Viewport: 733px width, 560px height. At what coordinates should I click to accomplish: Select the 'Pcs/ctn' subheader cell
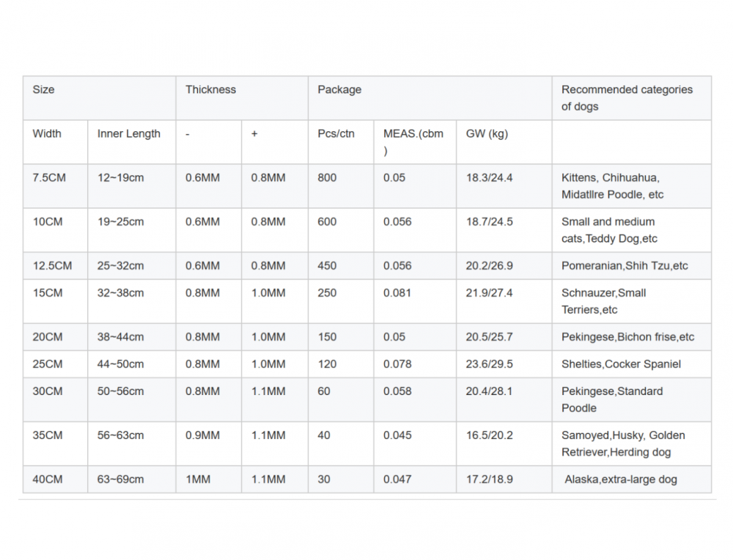341,142
